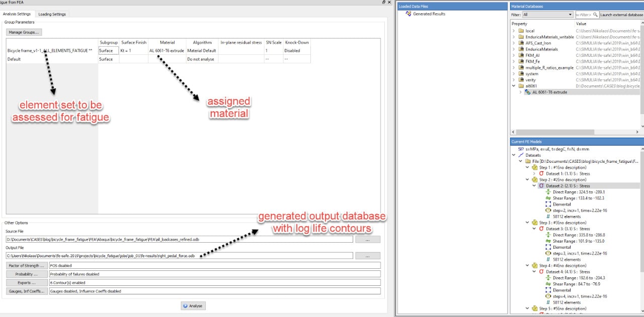Open Factor of Strength settings
Screen dimensions: 644x317
pyautogui.click(x=27, y=265)
